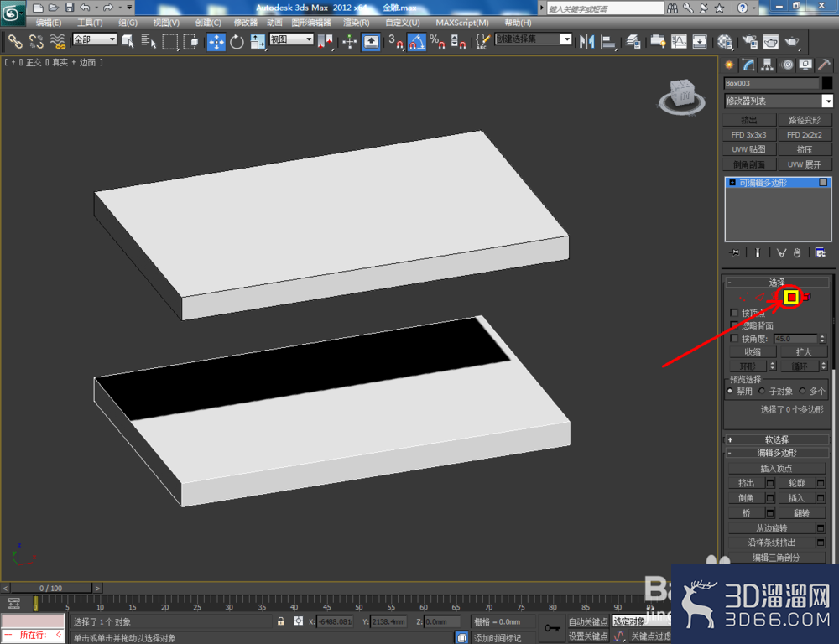This screenshot has width=839, height=644.
Task: Expand the 软选择 rollout
Action: tap(777, 439)
